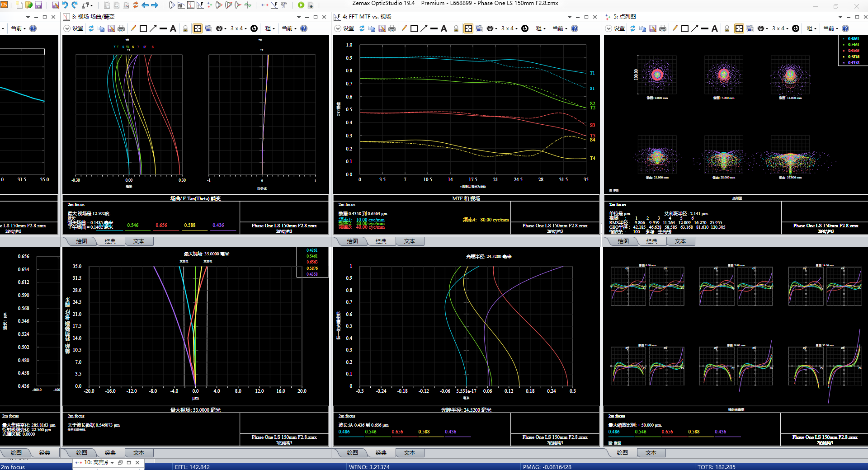
Task: Click the 2m focus status bar label
Action: click(13, 467)
